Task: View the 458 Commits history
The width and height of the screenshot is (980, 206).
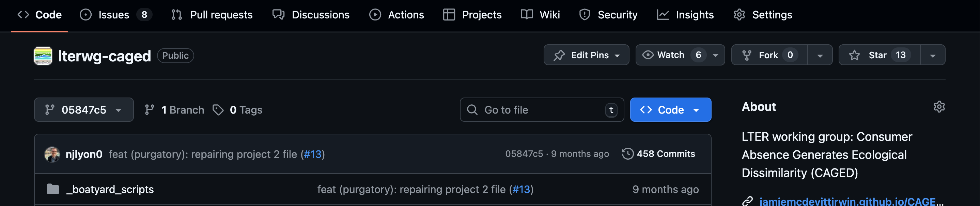Action: click(665, 154)
